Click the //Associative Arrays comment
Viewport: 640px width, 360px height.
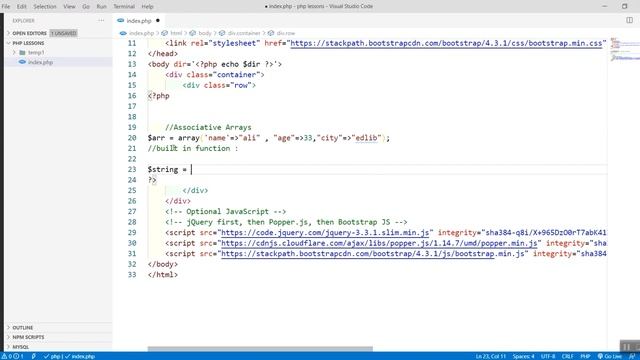point(208,127)
